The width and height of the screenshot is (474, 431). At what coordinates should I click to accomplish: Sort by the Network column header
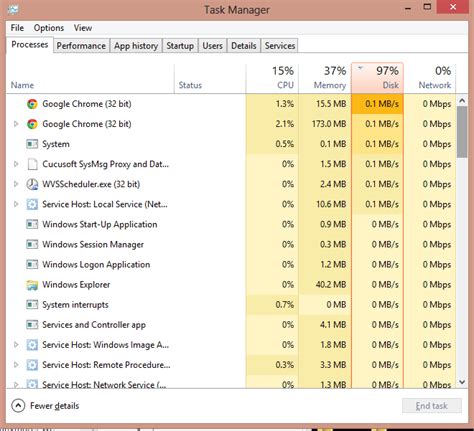pos(430,78)
